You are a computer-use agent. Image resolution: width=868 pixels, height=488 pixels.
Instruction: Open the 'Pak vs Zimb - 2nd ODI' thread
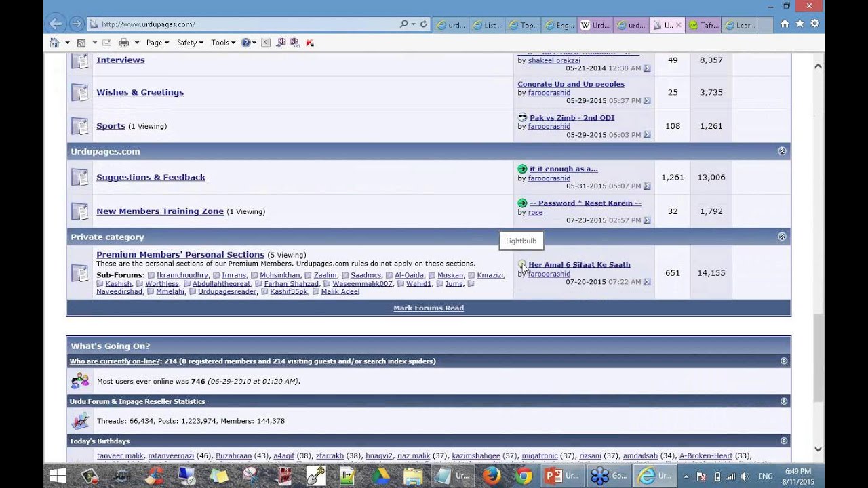point(572,117)
